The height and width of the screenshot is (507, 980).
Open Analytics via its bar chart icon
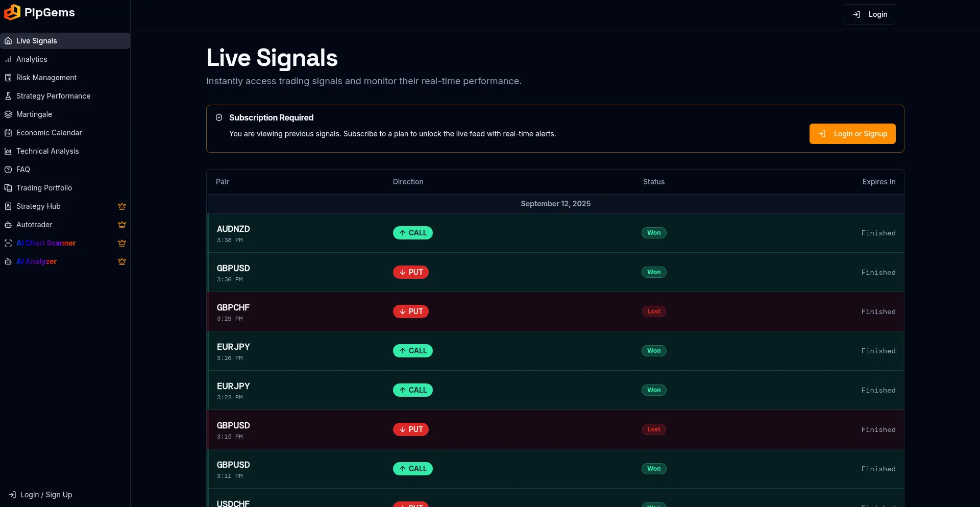tap(8, 59)
